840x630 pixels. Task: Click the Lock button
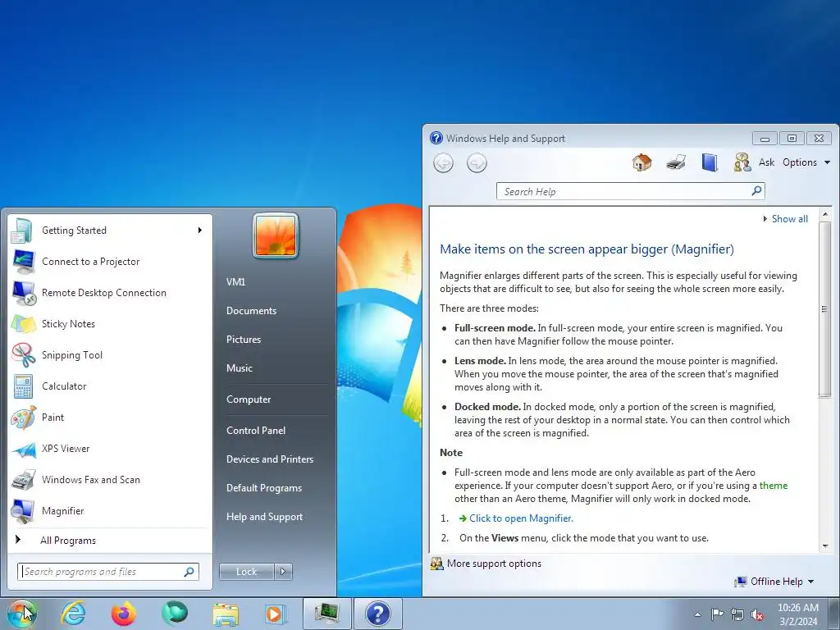click(246, 572)
